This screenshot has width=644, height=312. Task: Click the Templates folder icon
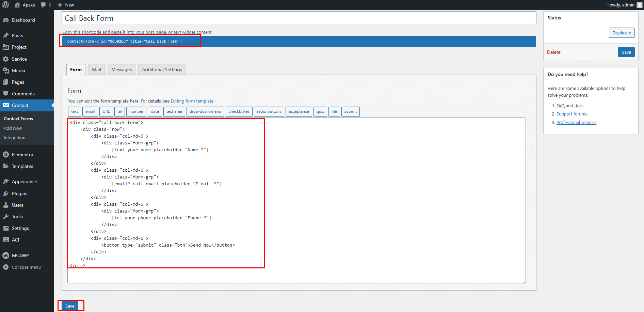point(6,166)
